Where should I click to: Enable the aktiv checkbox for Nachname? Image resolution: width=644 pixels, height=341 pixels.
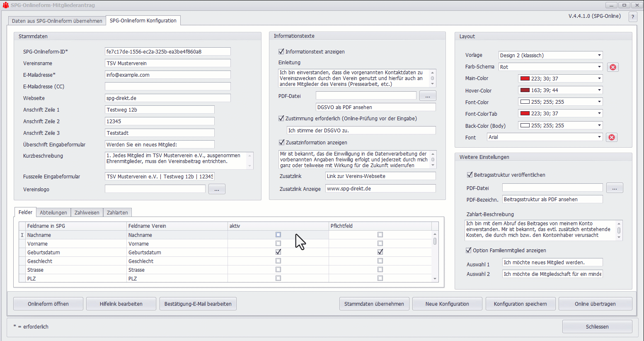tap(278, 235)
